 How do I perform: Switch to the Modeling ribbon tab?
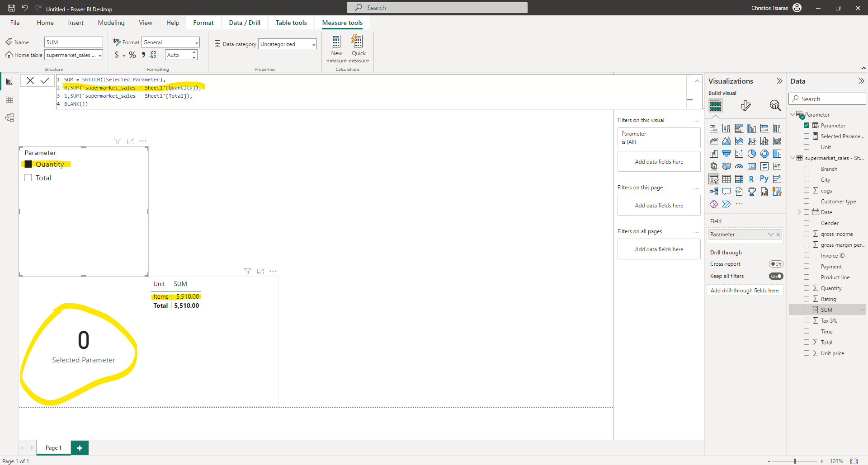[111, 23]
